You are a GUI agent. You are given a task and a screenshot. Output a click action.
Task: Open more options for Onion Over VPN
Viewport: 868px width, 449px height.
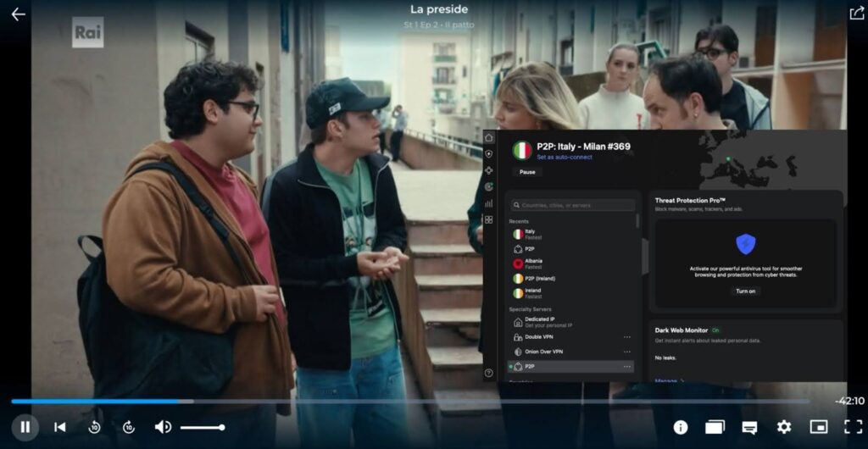(627, 352)
